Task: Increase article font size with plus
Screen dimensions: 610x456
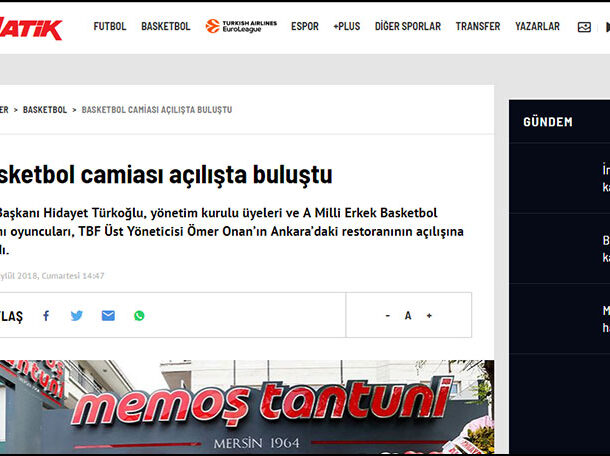Action: click(x=429, y=316)
